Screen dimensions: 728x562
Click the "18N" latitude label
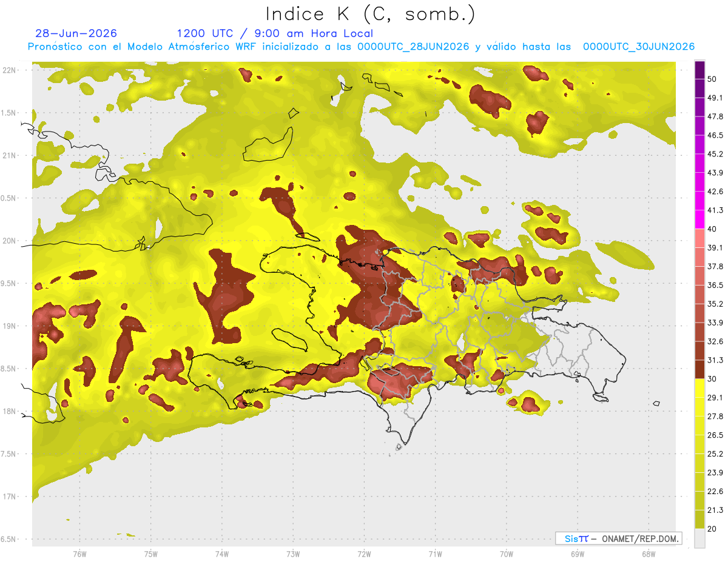10,411
